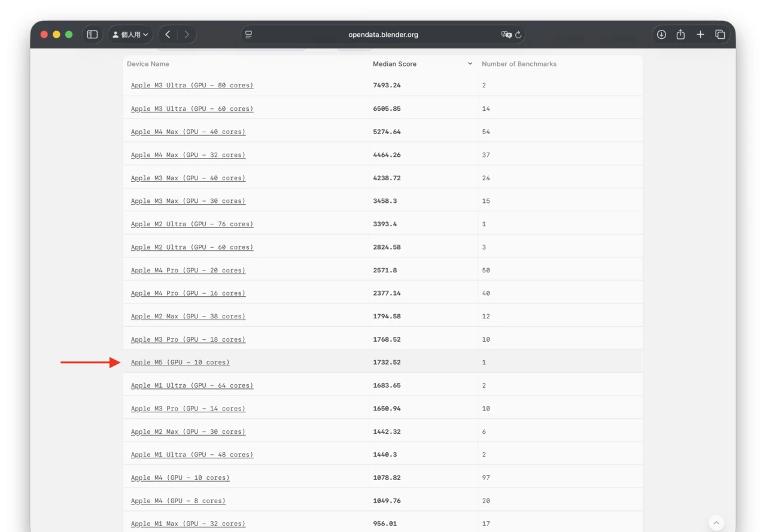
Task: Toggle the Safari sidebar
Action: click(x=92, y=35)
